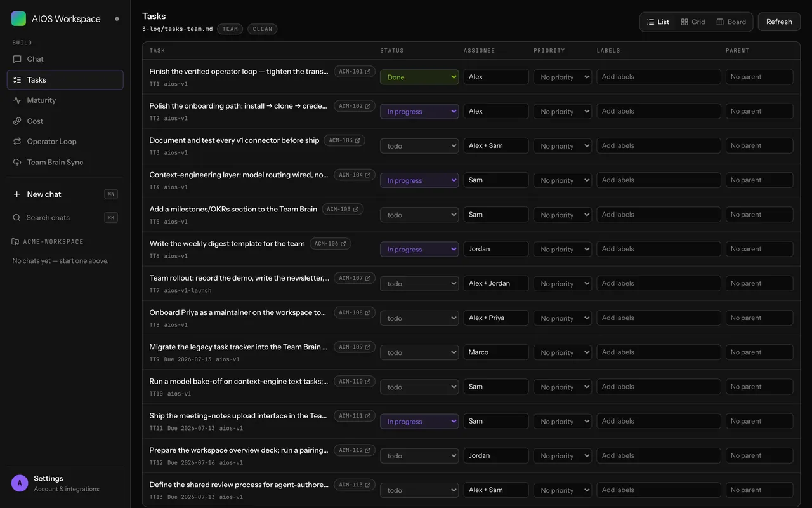Image resolution: width=812 pixels, height=508 pixels.
Task: Click the file path 3-log/tasks-team.md
Action: (x=178, y=29)
